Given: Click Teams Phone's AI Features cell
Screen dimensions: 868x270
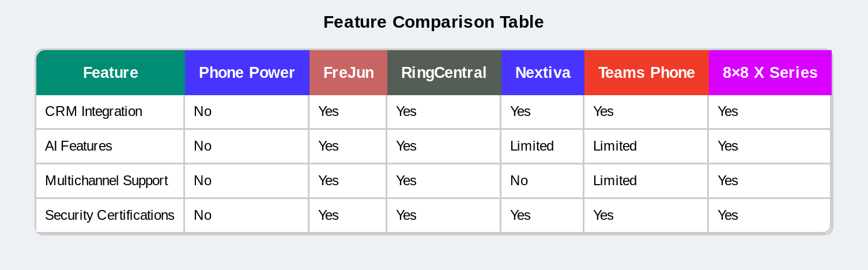Looking at the screenshot, I should point(614,146).
